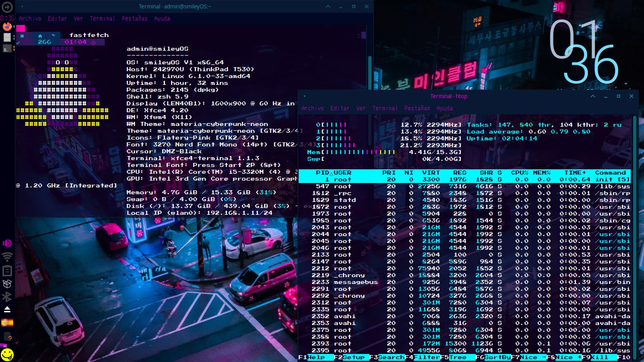644x362 pixels.
Task: Select process row 1812 _rpc
Action: (x=465, y=193)
